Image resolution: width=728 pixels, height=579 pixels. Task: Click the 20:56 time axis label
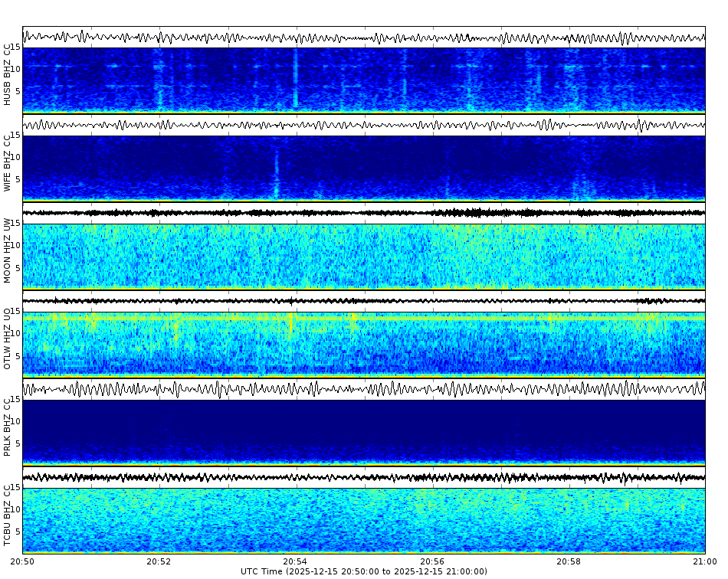[x=432, y=561]
